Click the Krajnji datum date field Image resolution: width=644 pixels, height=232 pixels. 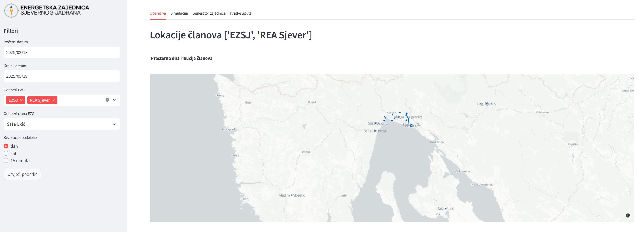(62, 76)
